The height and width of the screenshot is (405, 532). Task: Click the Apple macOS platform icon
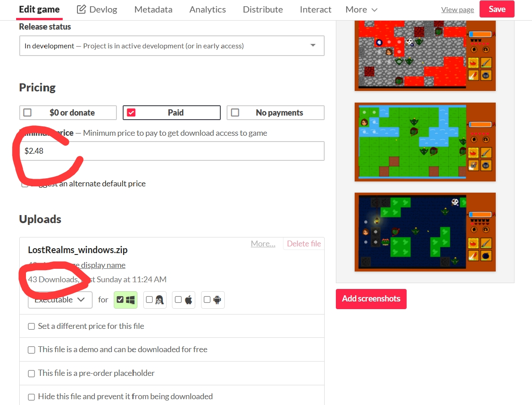point(189,300)
